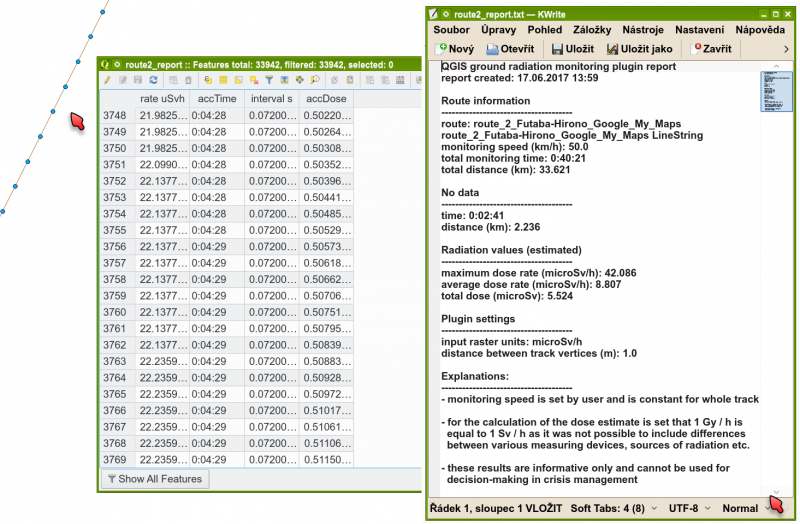The height and width of the screenshot is (524, 800).
Task: Click the filter funnel icon in attribute table
Action: (x=269, y=79)
